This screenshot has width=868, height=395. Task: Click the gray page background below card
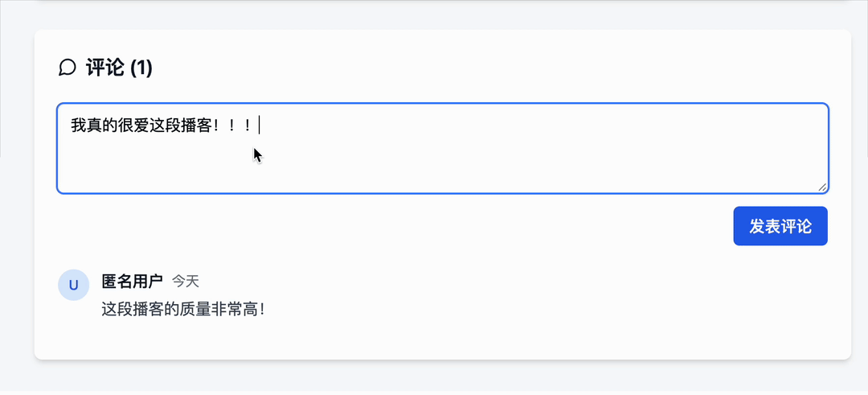[x=434, y=378]
